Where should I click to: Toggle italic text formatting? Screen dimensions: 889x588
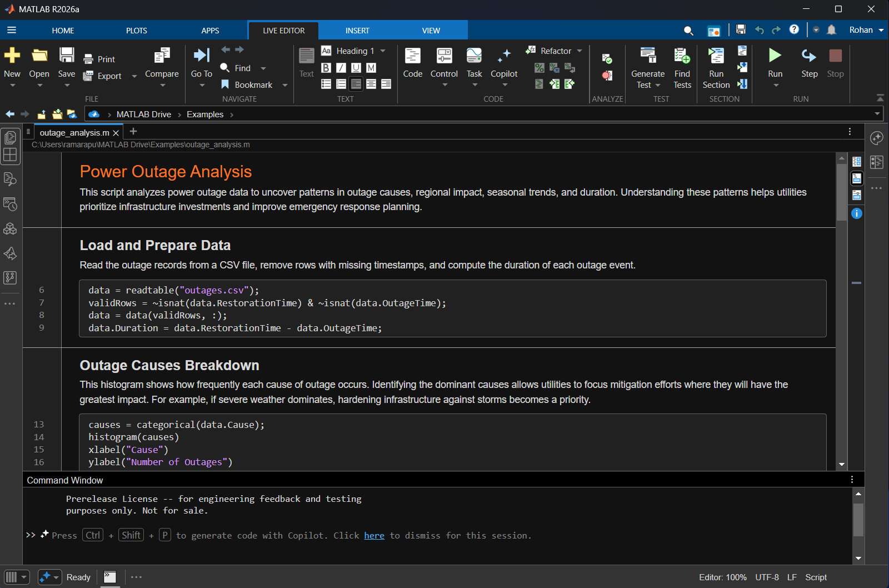[x=341, y=68]
